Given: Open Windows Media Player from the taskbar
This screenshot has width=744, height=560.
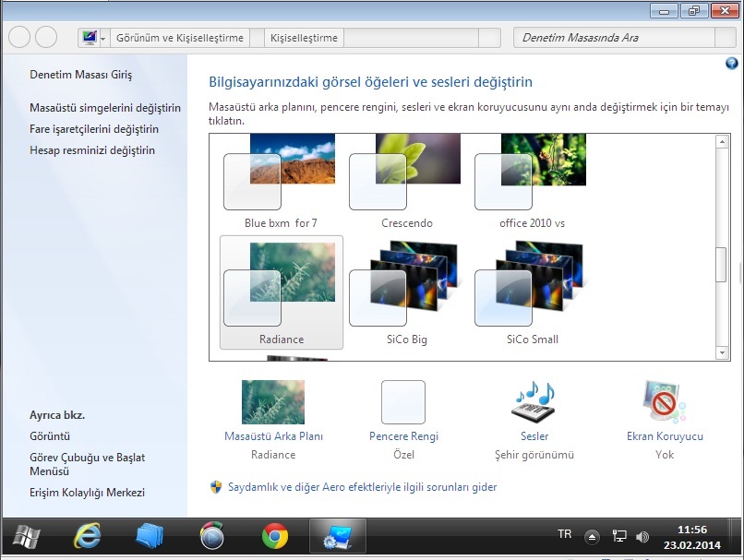Looking at the screenshot, I should [x=212, y=536].
